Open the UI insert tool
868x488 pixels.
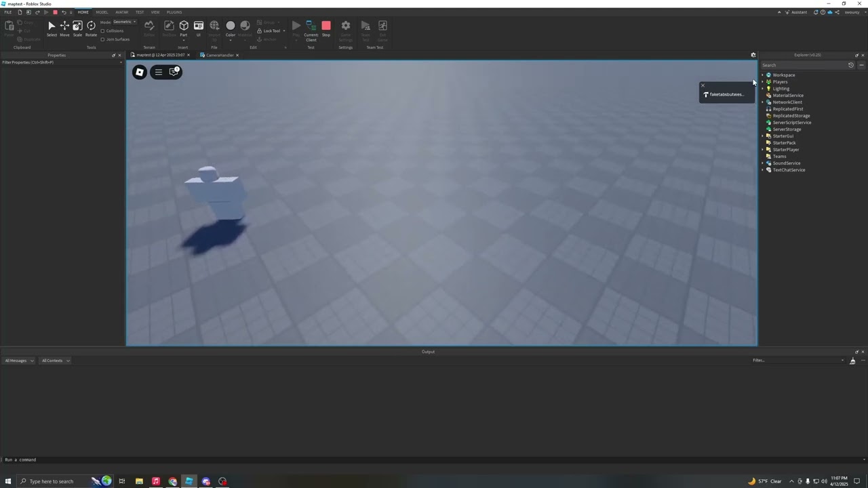199,28
